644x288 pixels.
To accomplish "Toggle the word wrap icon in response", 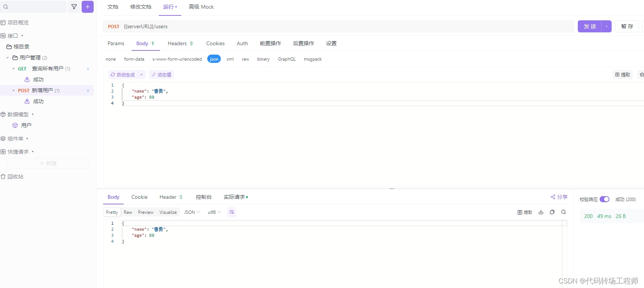I will pyautogui.click(x=232, y=212).
